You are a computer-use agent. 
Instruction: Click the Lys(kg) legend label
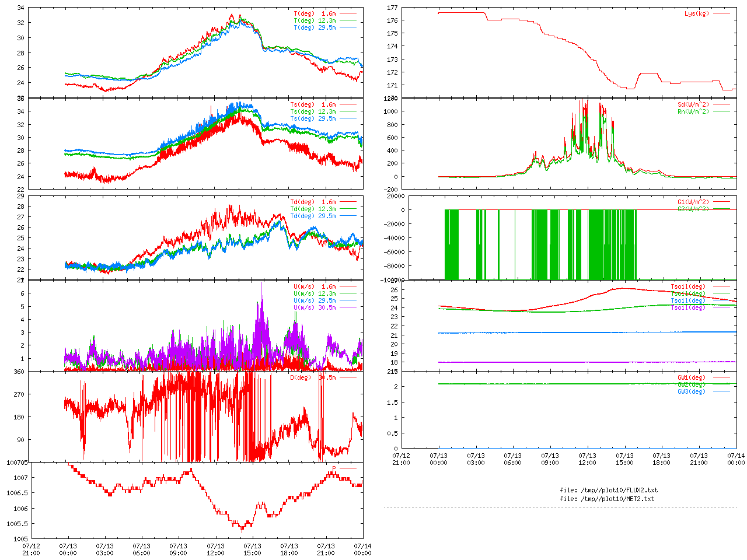point(696,13)
